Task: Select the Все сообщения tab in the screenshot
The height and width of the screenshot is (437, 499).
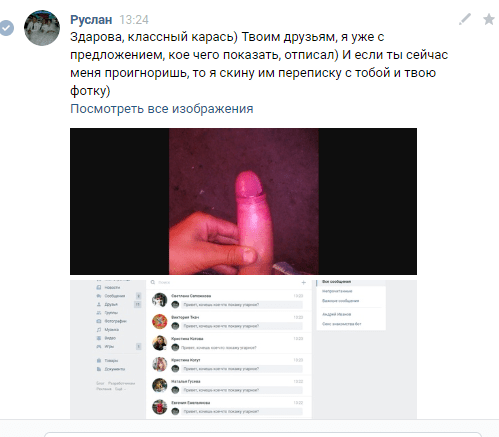Action: (x=336, y=282)
